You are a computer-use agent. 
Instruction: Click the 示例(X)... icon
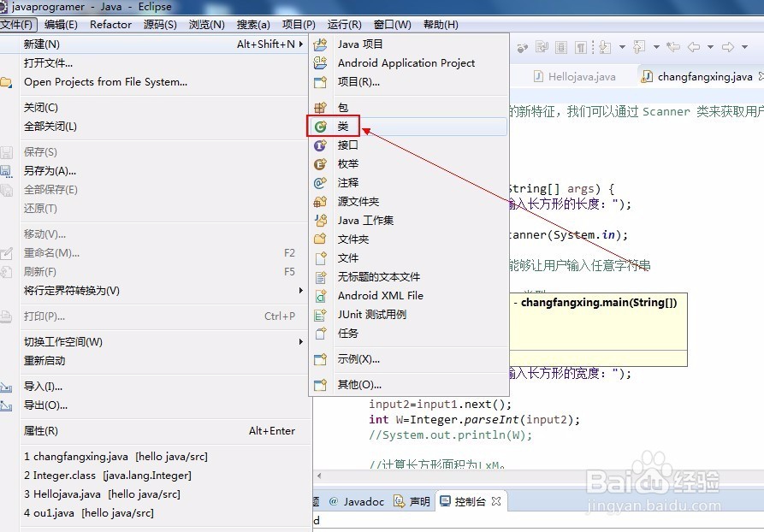coord(320,359)
